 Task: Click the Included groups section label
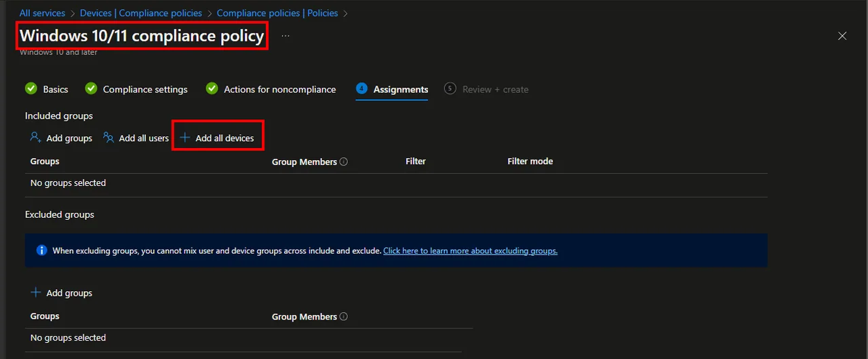59,116
